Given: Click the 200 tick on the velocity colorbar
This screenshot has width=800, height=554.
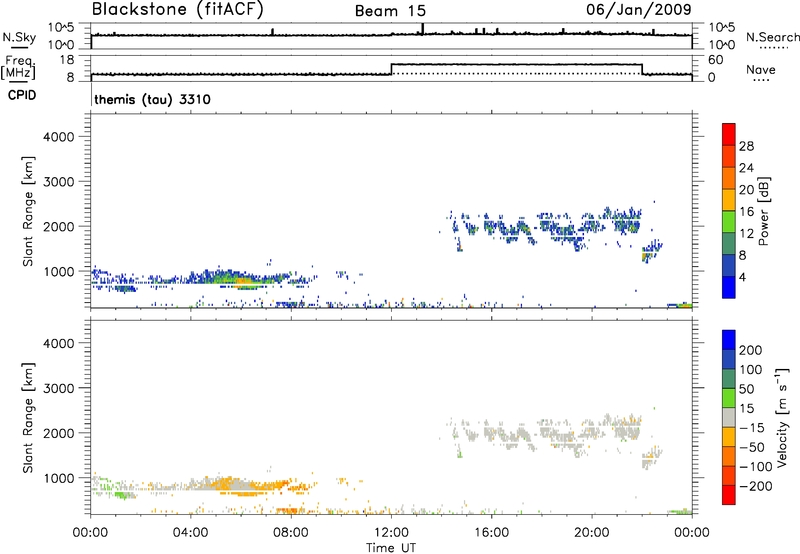Looking at the screenshot, I should click(751, 350).
